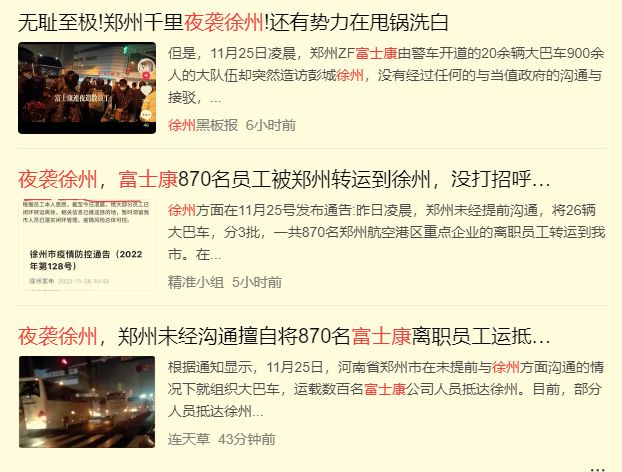The width and height of the screenshot is (622, 472).
Task: Read snippet beginning 但是，11月25日凌晨
Action: click(x=386, y=75)
